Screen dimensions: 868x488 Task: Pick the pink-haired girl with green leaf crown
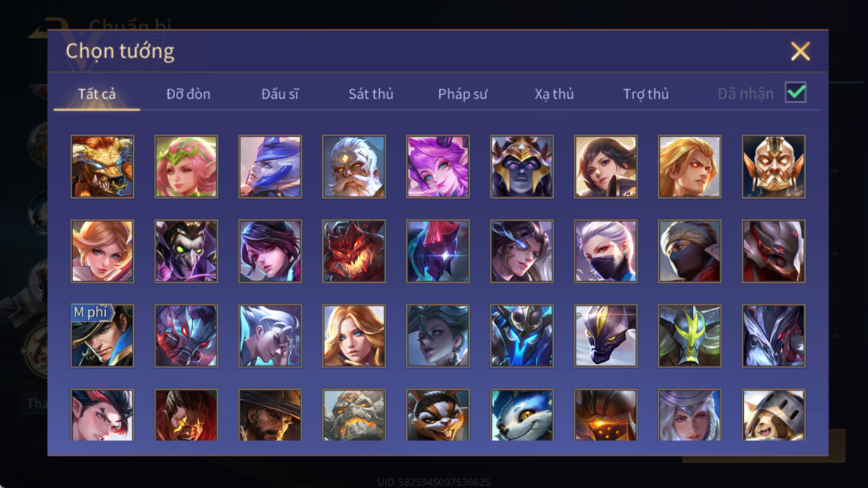pyautogui.click(x=186, y=167)
